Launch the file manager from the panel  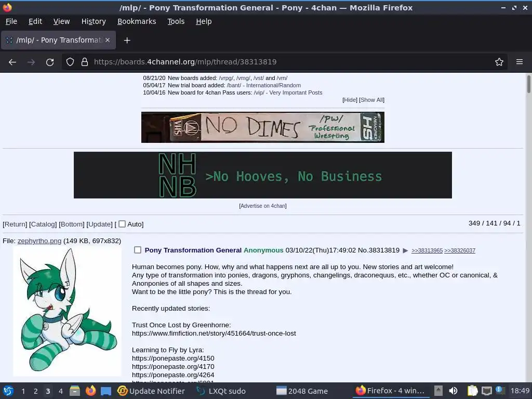(75, 391)
